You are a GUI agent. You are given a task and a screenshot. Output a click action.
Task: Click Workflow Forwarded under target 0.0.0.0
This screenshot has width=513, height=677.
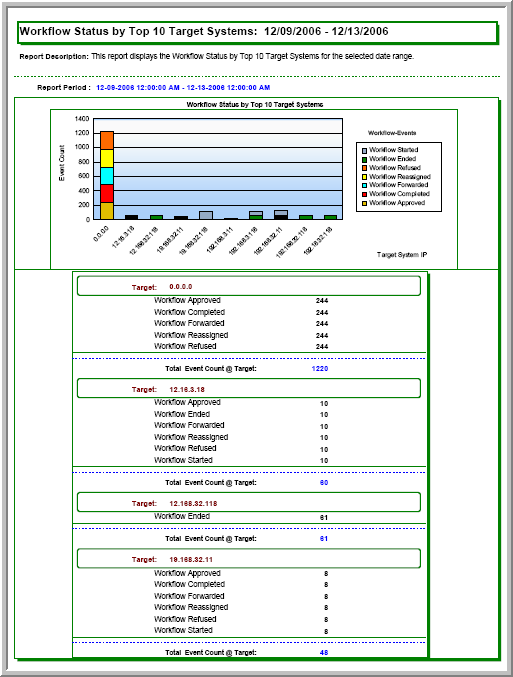189,323
